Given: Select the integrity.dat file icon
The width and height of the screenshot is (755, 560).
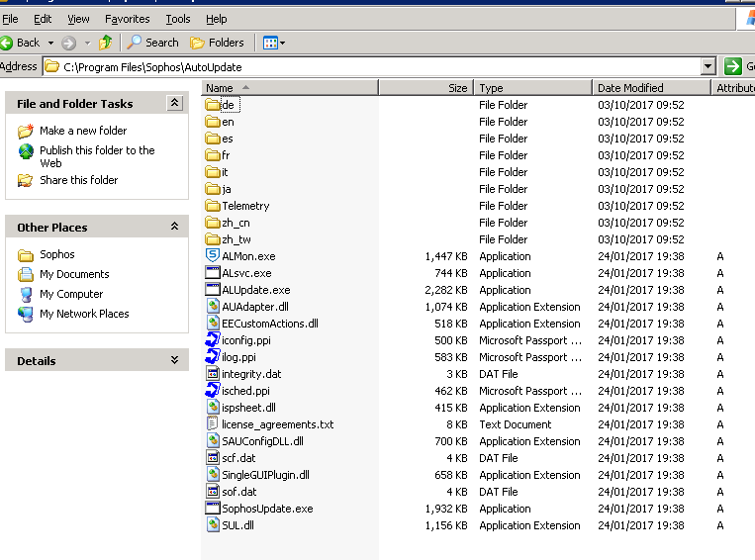Looking at the screenshot, I should (213, 373).
